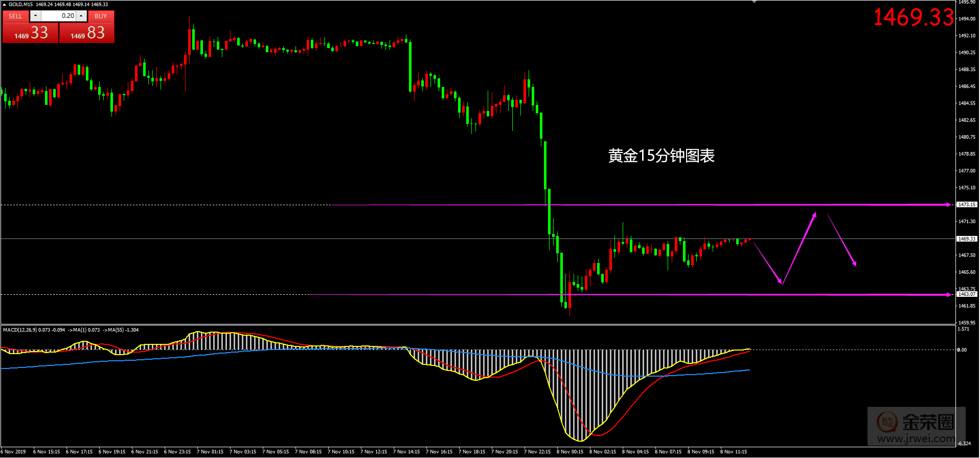Select the 黄金15分钟图表 text label
980x458 pixels.
661,156
